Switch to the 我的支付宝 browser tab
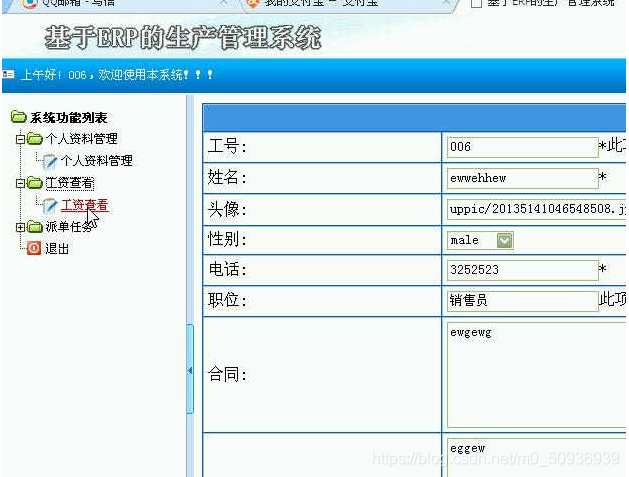Screen dimensions: 629x477 coord(349,4)
